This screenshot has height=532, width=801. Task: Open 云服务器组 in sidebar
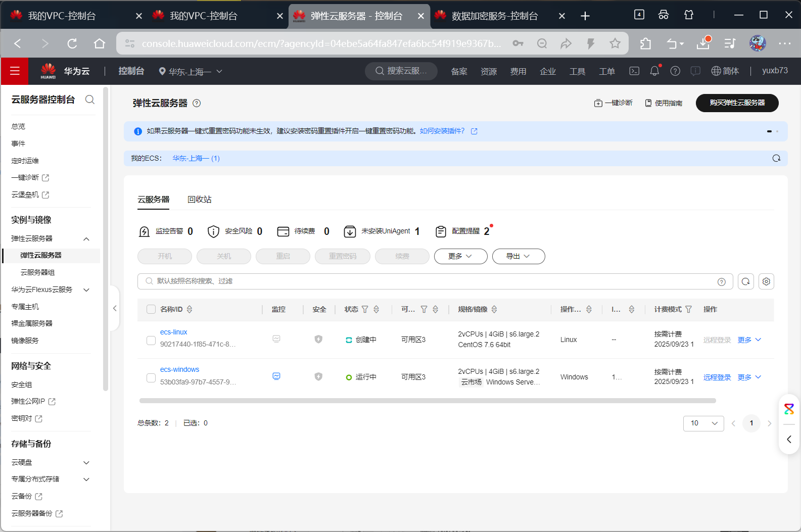tap(37, 272)
